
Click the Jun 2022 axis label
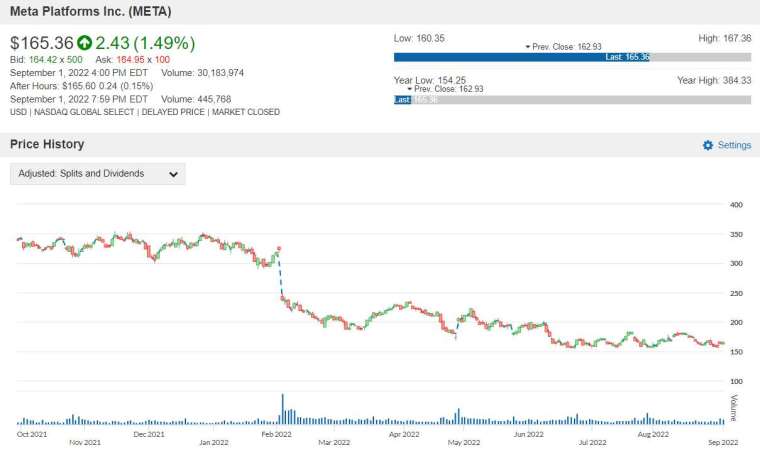coord(528,434)
